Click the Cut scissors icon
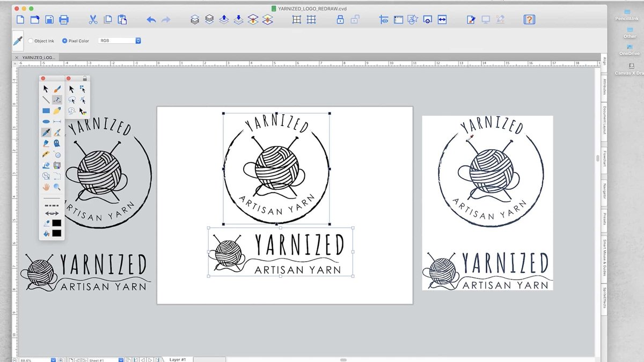Image resolution: width=644 pixels, height=362 pixels. (93, 20)
